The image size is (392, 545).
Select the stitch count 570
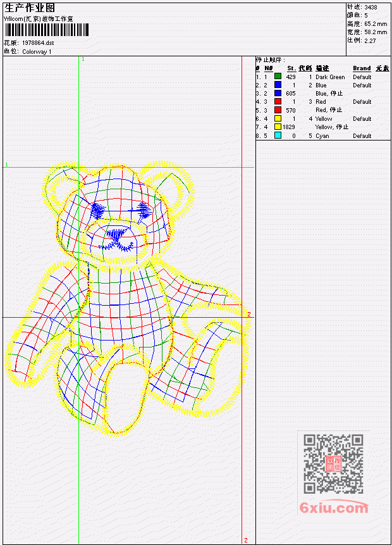click(x=291, y=110)
